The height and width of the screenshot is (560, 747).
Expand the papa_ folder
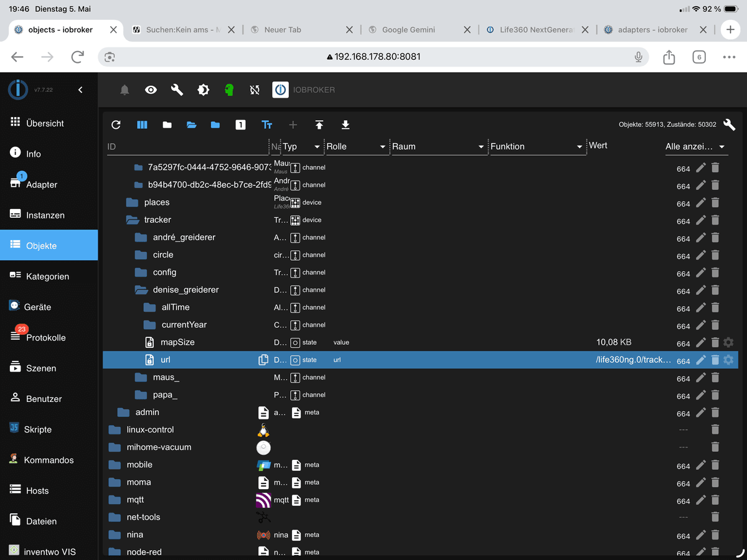[141, 394]
